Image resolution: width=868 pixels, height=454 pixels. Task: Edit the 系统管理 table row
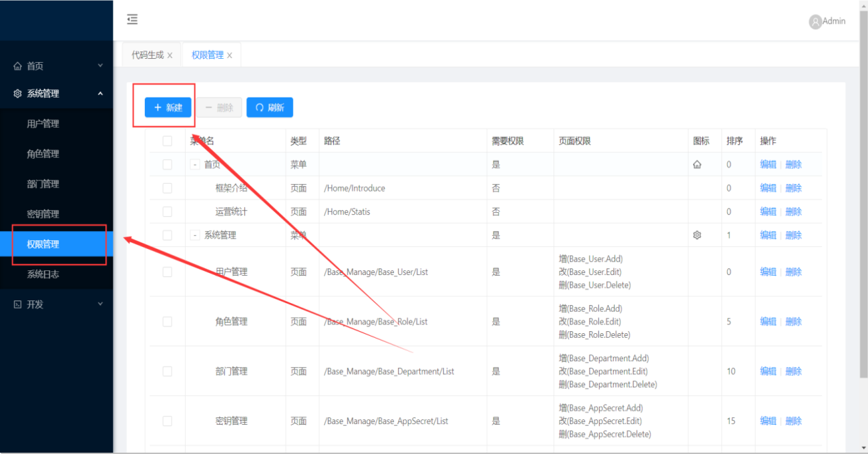(768, 235)
